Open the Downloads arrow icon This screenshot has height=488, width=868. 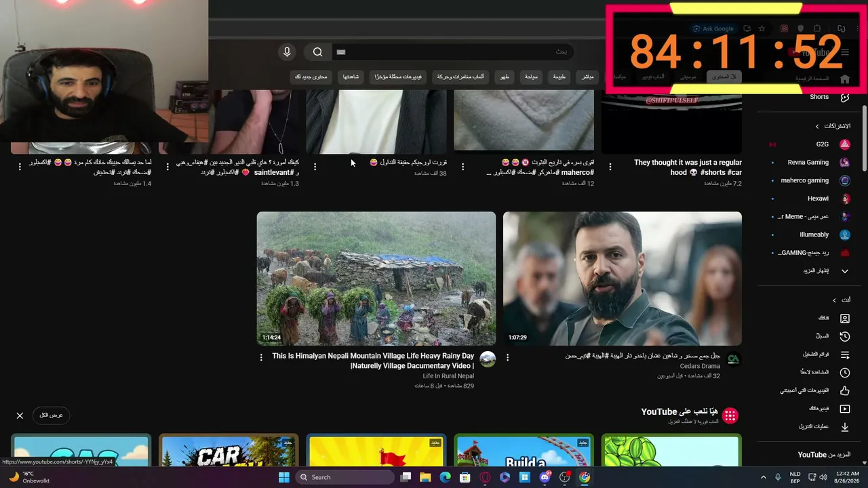(845, 427)
